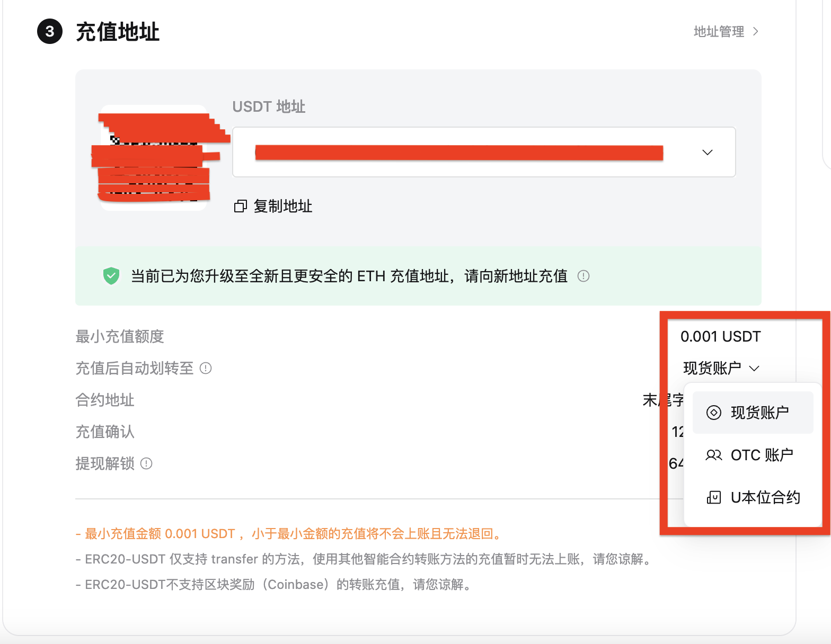Click the info icon after ETH address notice
The width and height of the screenshot is (831, 644).
click(584, 276)
